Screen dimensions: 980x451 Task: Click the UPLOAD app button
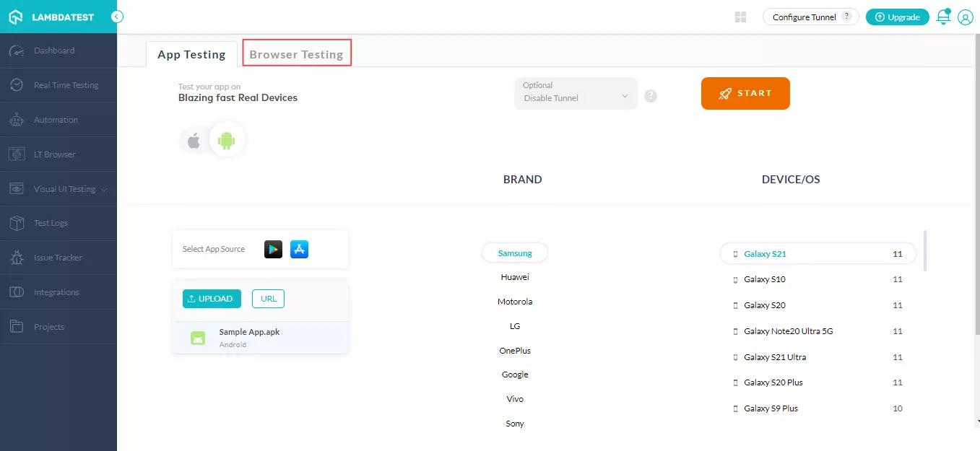coord(212,299)
